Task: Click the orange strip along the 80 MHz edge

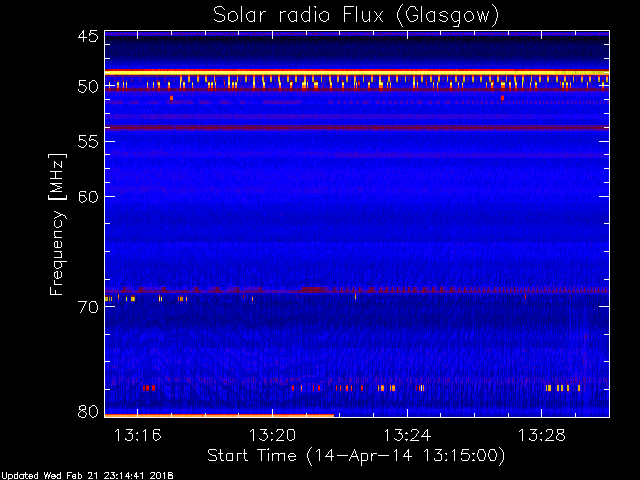Action: tap(219, 416)
